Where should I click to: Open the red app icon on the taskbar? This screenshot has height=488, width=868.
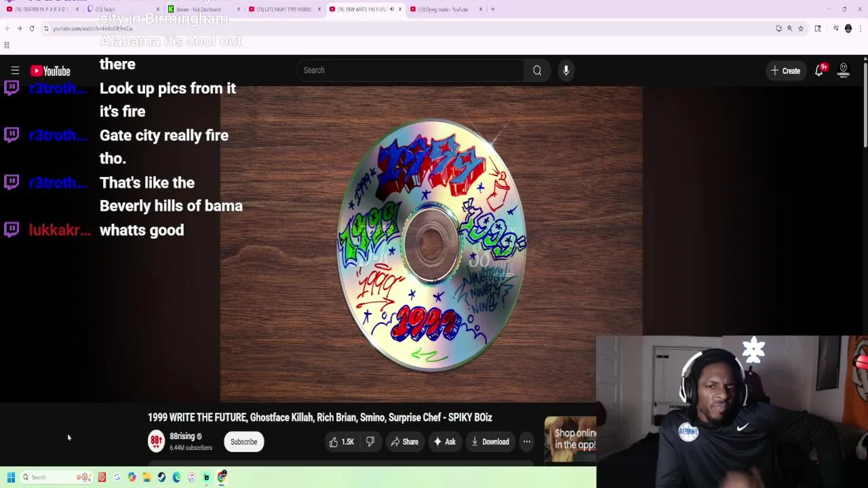tap(102, 477)
